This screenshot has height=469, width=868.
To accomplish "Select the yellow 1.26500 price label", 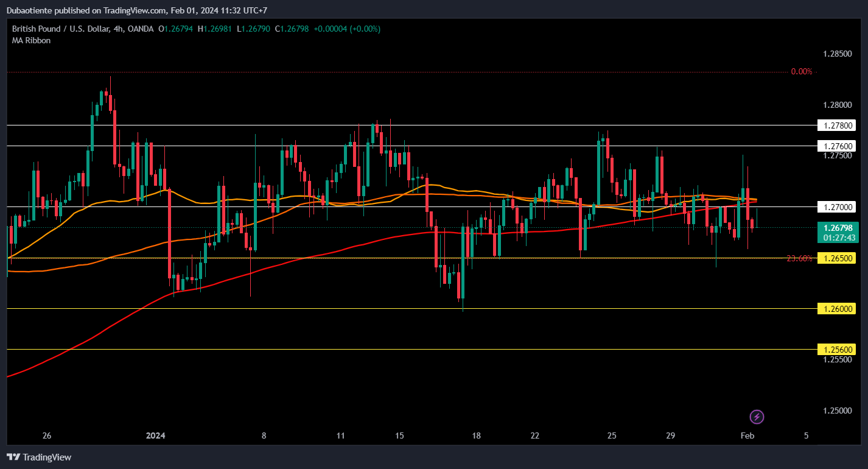I will 838,258.
